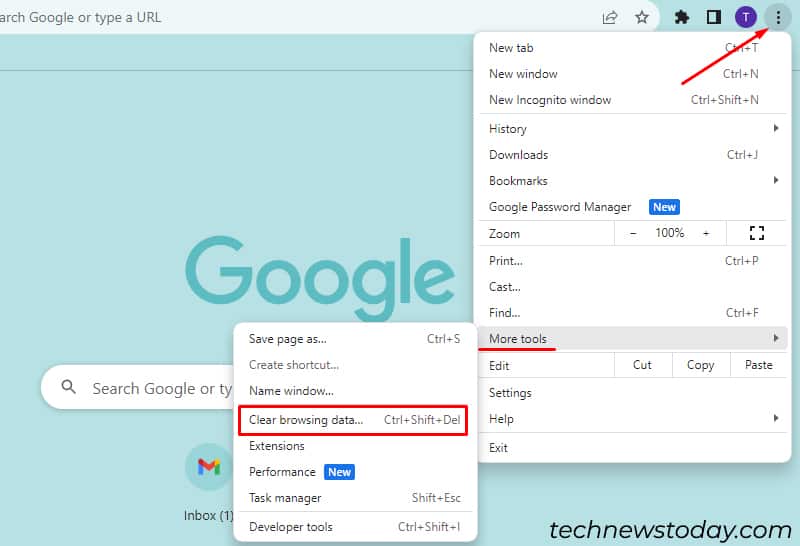The height and width of the screenshot is (546, 800).
Task: Open Task manager
Action: [355, 498]
